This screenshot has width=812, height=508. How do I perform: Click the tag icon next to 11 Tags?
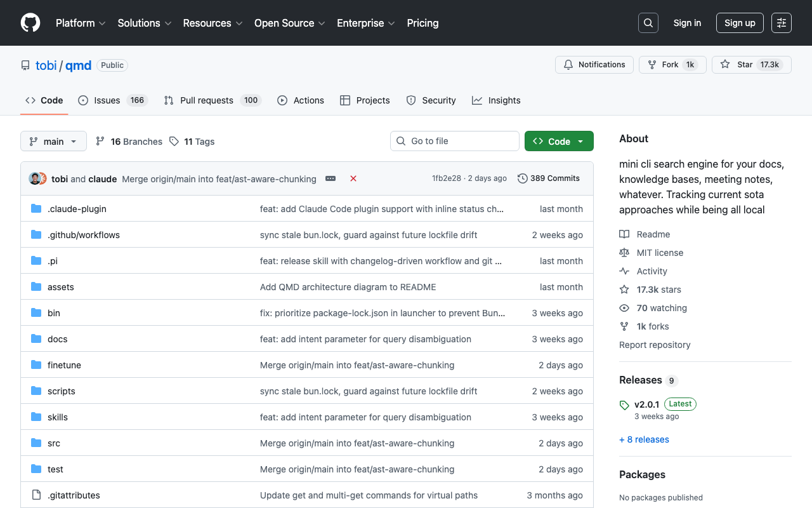click(x=174, y=141)
